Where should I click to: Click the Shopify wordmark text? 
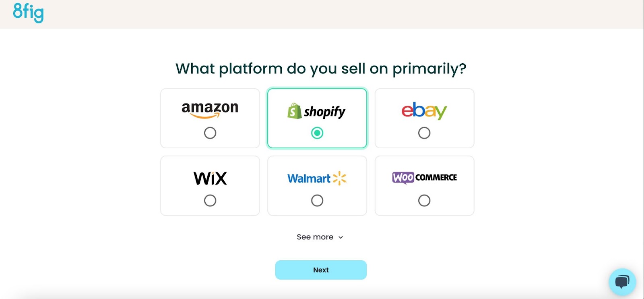pos(324,112)
